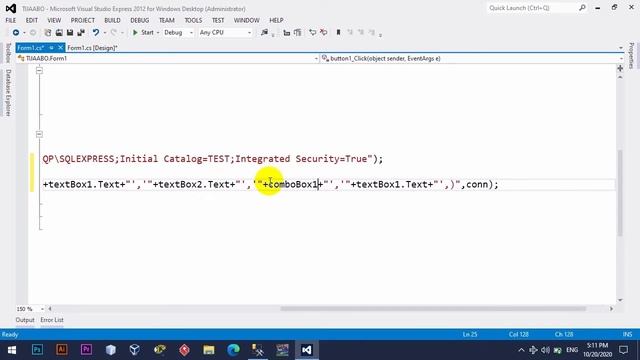This screenshot has height=360, width=640.
Task: Switch to the Form1.cs [Design] tab
Action: click(x=92, y=48)
